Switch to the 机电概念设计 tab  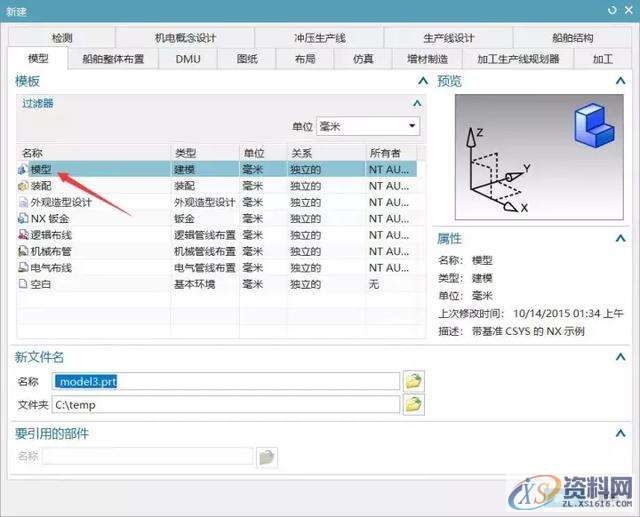185,38
